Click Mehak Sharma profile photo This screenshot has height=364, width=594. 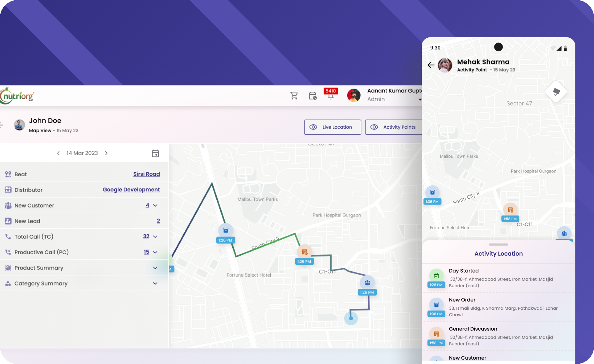(x=445, y=65)
